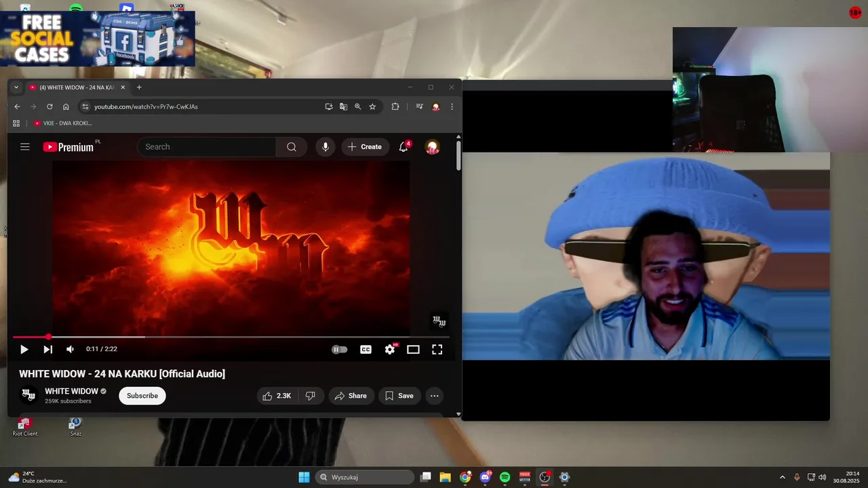Click the YouTube search magnifier button
The image size is (868, 488).
coord(292,146)
